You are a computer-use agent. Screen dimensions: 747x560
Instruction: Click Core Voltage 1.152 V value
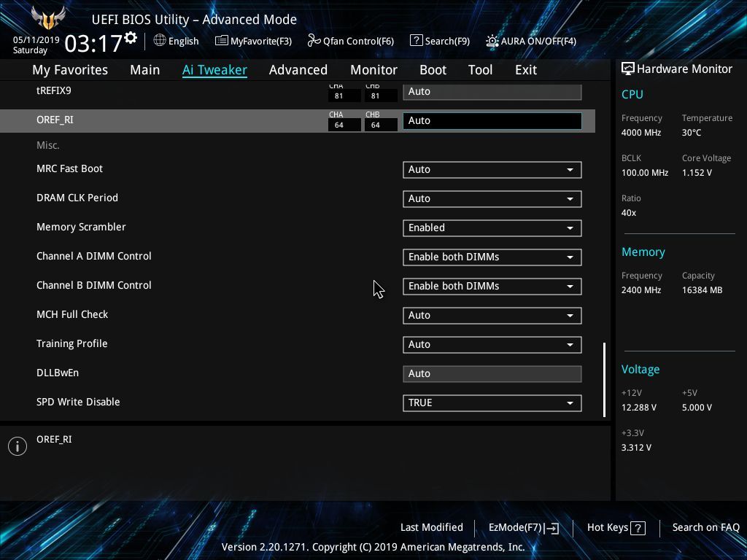(697, 173)
